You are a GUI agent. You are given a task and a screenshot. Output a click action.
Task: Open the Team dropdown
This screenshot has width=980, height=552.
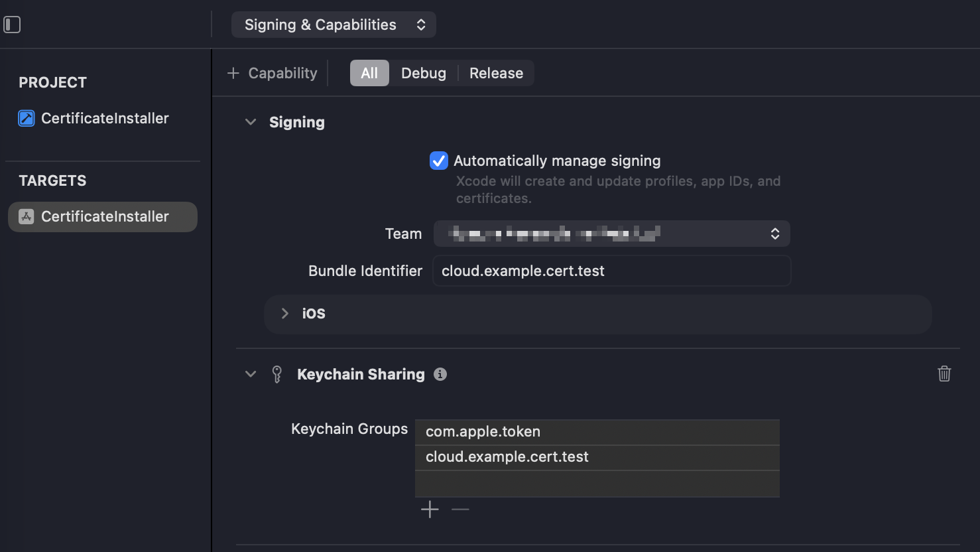tap(611, 234)
